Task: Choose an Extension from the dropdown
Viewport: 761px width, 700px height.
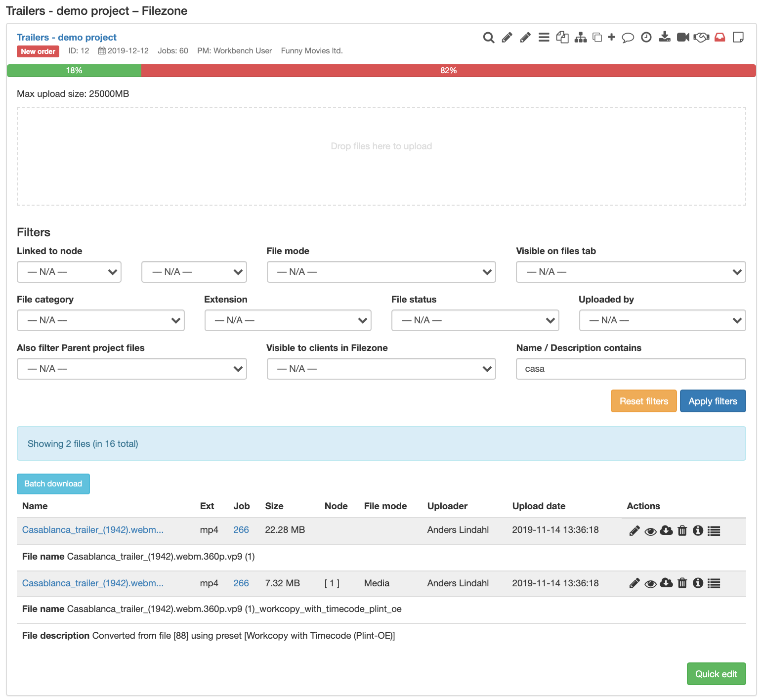Action: point(288,320)
